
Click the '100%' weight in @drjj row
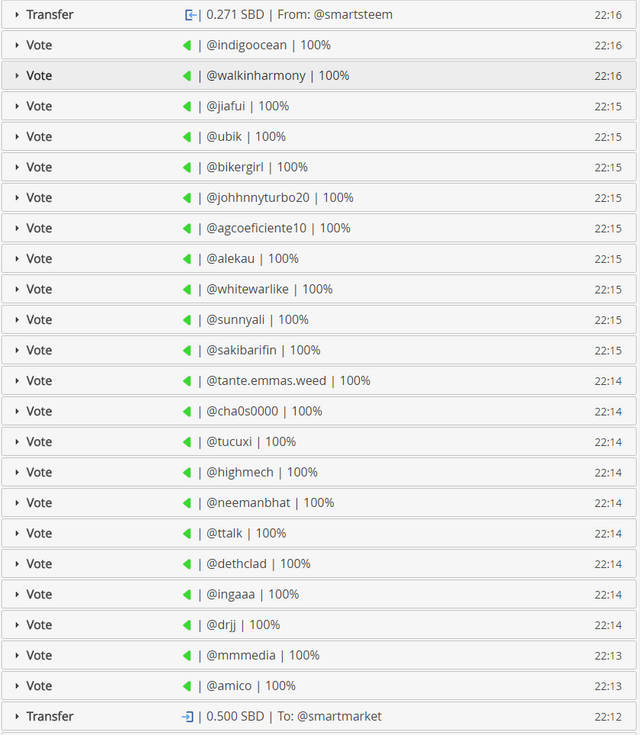[x=264, y=625]
